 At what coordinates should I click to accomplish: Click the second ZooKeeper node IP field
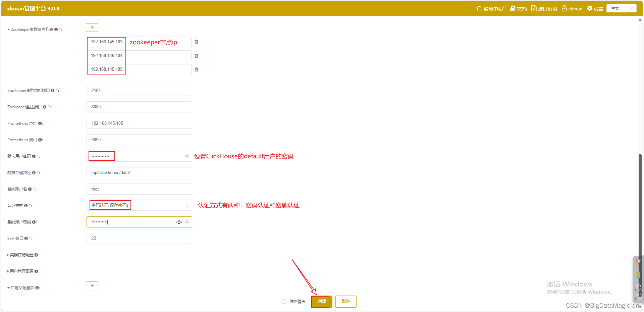pyautogui.click(x=139, y=56)
